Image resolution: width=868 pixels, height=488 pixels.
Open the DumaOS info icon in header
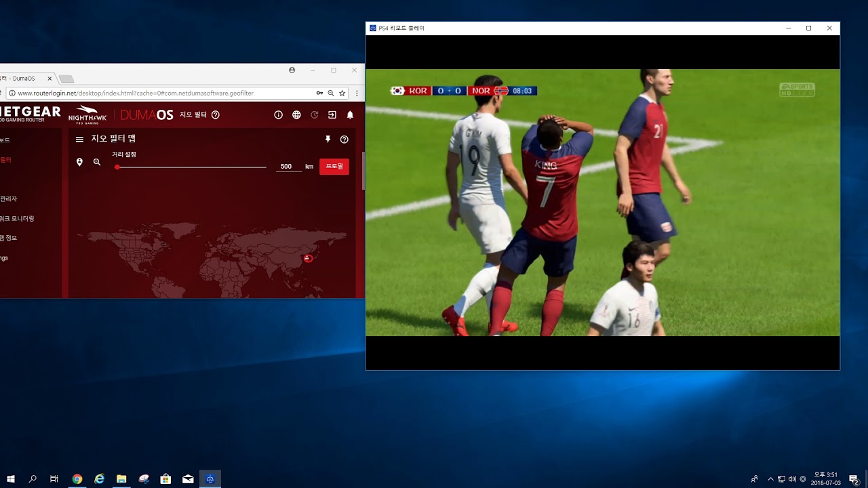tap(278, 115)
